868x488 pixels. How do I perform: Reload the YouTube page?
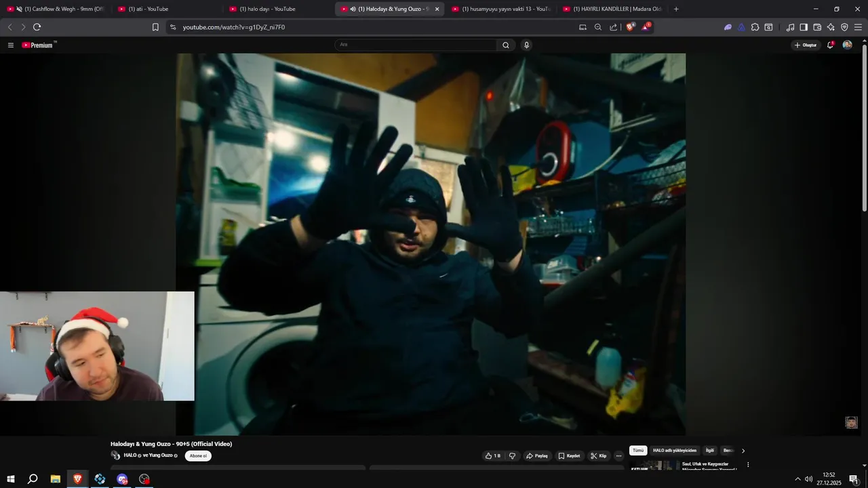pyautogui.click(x=37, y=27)
